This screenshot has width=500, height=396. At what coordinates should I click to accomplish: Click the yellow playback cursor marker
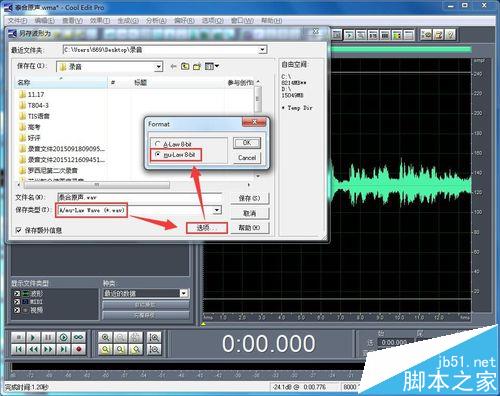pos(203,324)
